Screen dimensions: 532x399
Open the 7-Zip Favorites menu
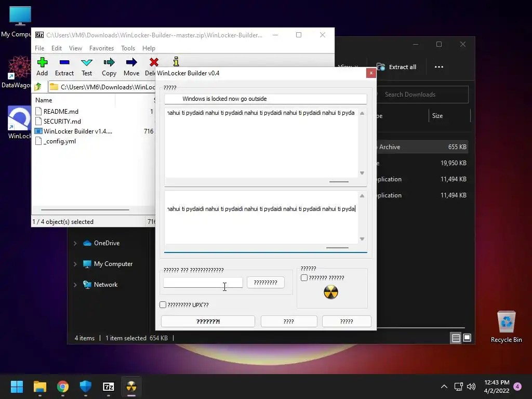[x=101, y=48]
